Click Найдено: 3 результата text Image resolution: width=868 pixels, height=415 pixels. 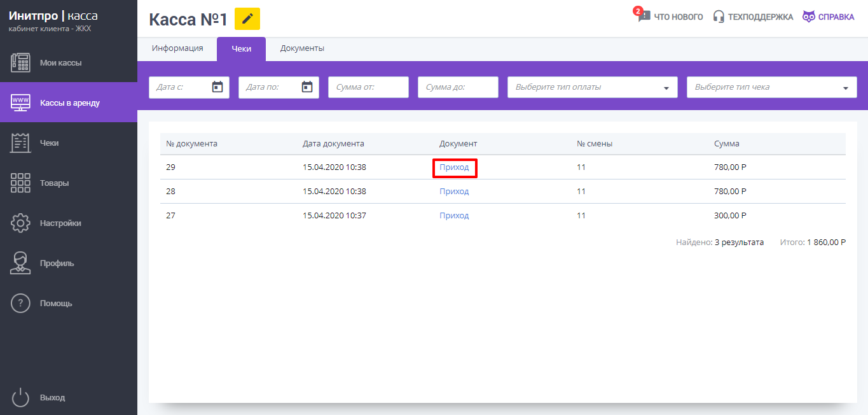720,243
